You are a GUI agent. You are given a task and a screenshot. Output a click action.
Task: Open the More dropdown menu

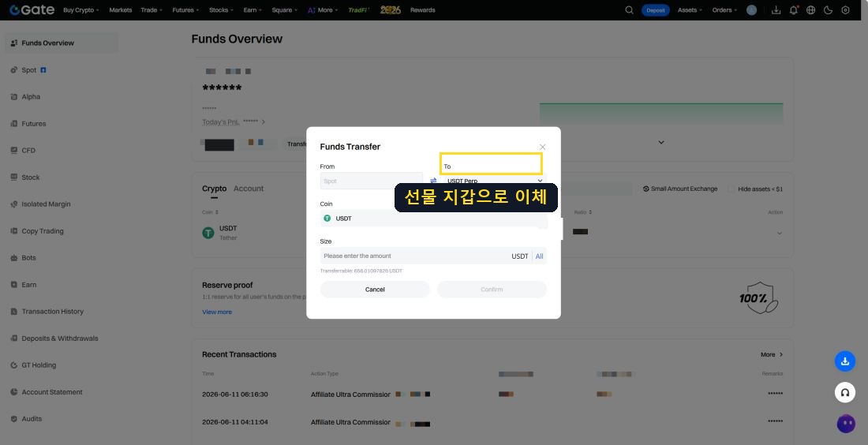[323, 10]
